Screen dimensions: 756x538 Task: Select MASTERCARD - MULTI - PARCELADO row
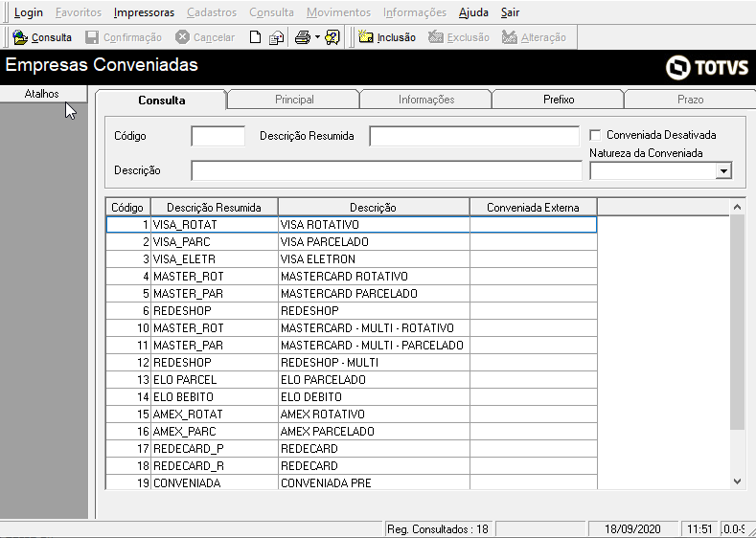[x=351, y=346]
